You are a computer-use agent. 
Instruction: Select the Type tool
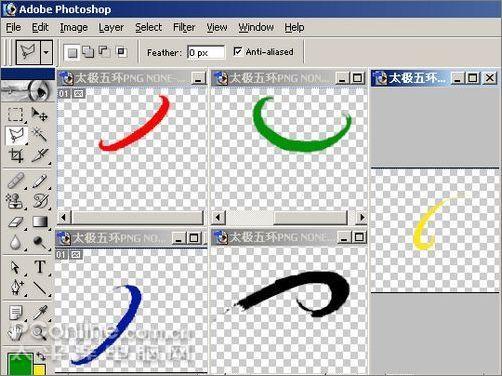coord(40,267)
